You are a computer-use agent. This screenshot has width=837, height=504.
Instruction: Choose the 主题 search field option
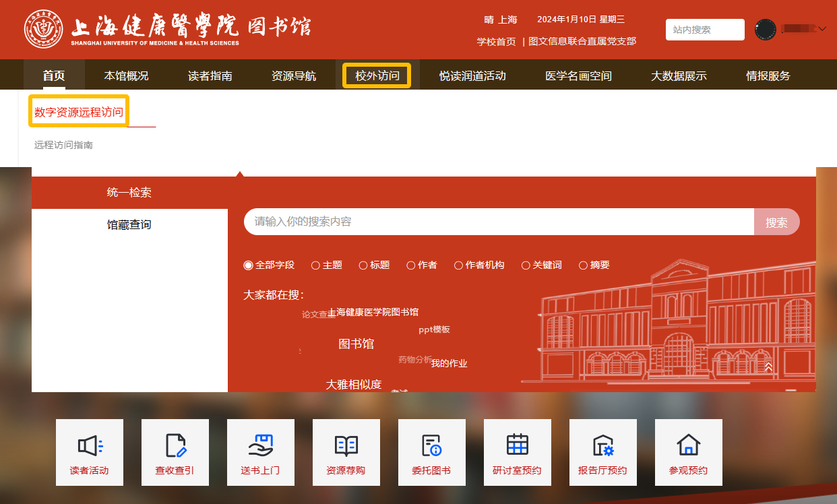315,265
